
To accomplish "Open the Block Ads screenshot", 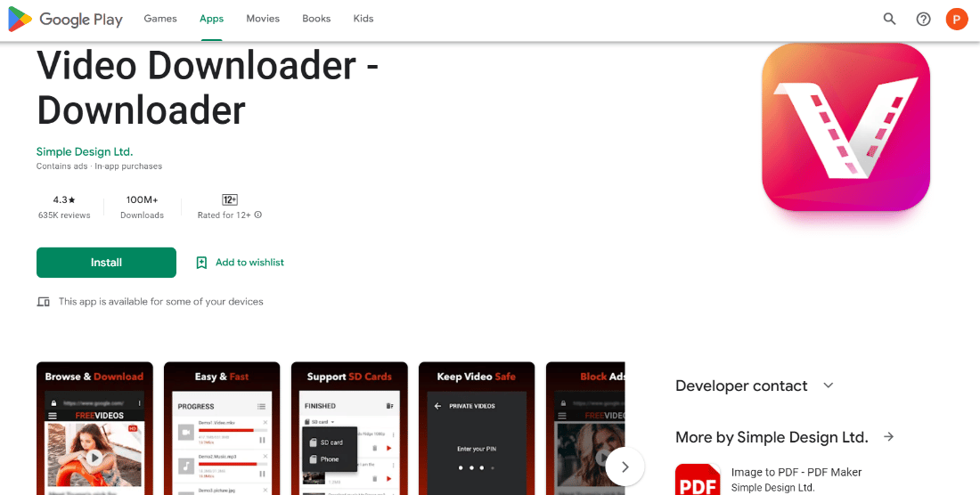I will click(x=585, y=428).
